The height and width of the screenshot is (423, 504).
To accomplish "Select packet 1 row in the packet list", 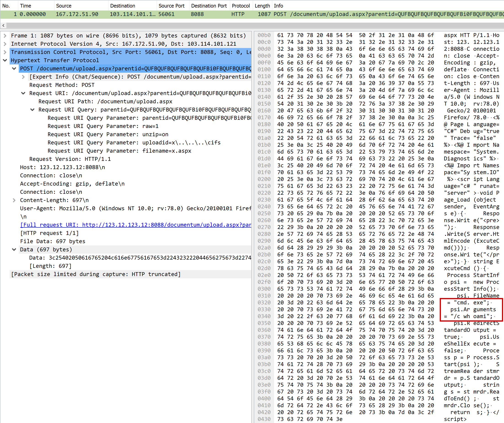I will (144, 14).
